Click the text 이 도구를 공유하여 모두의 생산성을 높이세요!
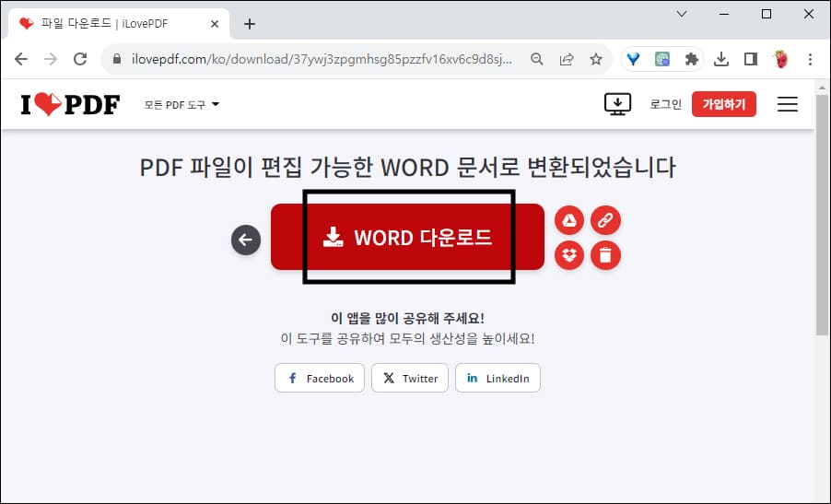Screen dimensions: 831x504 coord(407,339)
